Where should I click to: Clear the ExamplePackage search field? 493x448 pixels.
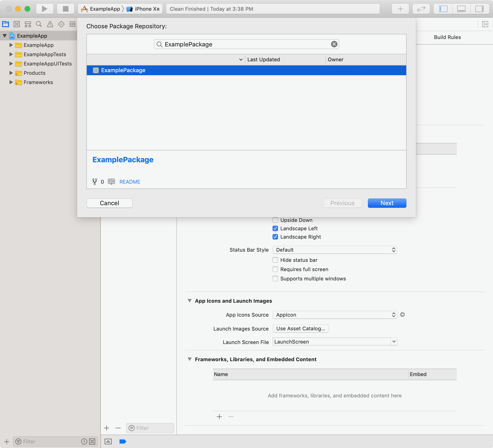pos(334,44)
